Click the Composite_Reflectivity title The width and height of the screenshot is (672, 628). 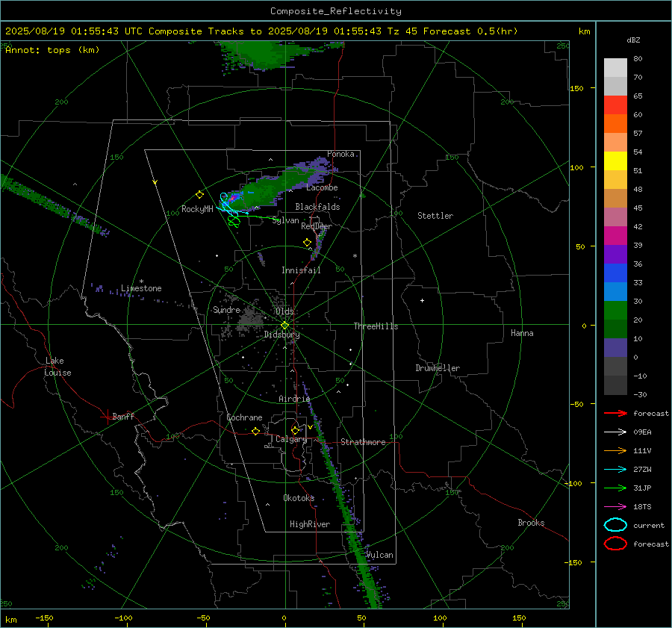pos(335,11)
